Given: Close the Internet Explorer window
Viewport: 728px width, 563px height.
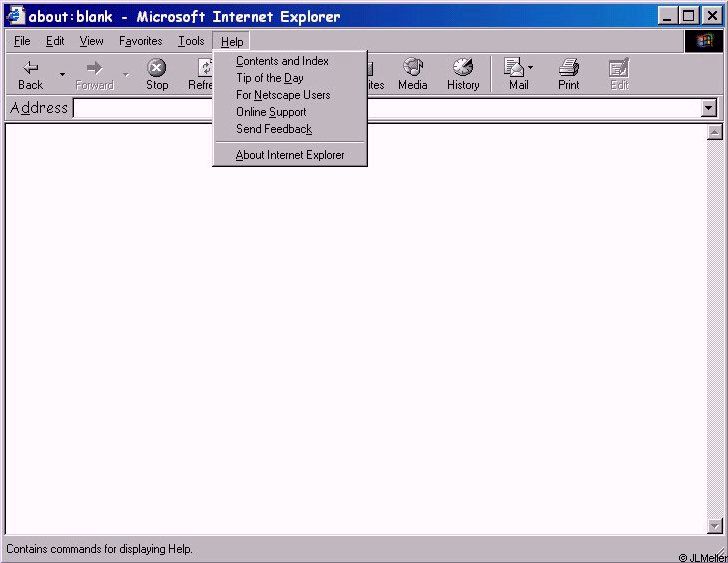Looking at the screenshot, I should (x=712, y=16).
